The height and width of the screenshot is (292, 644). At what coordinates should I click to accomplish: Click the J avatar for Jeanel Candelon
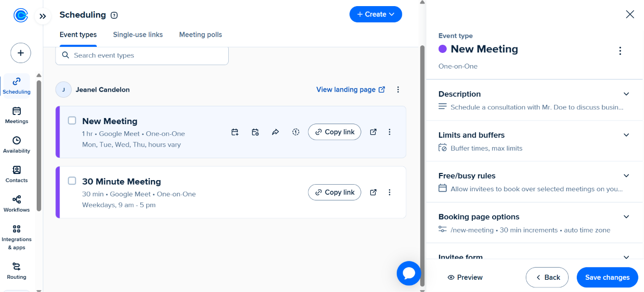[64, 90]
